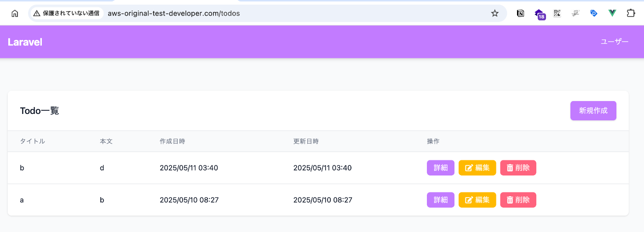Open the ユーザー menu in the navbar
This screenshot has width=644, height=232.
pyautogui.click(x=615, y=41)
